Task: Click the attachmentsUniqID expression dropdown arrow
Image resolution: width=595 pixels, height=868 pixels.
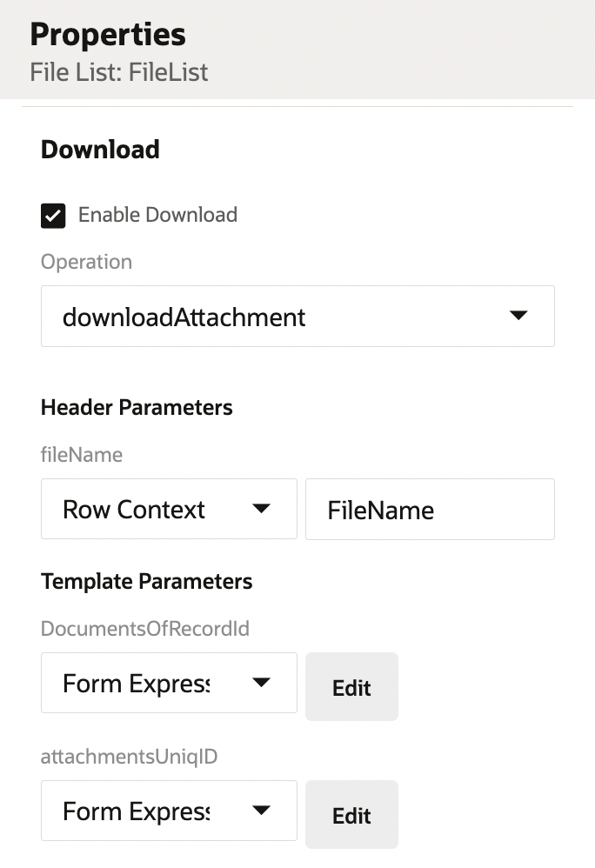Action: click(x=261, y=811)
